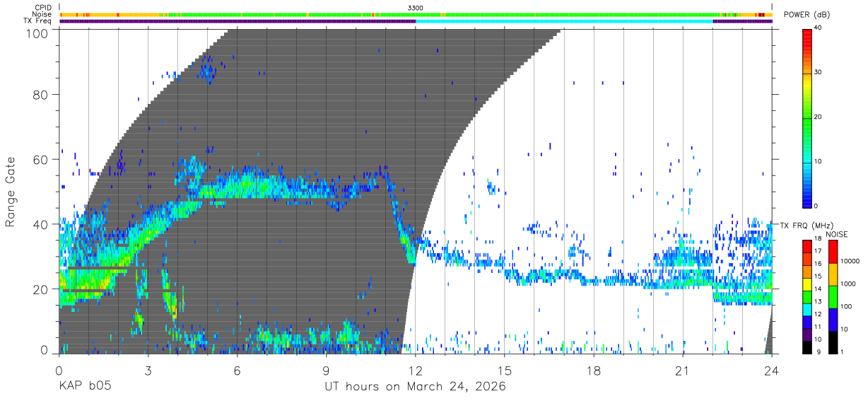Viewport: 868px width, 401px height.
Task: Click the cyan segment of TX Freq strip
Action: [x=565, y=21]
